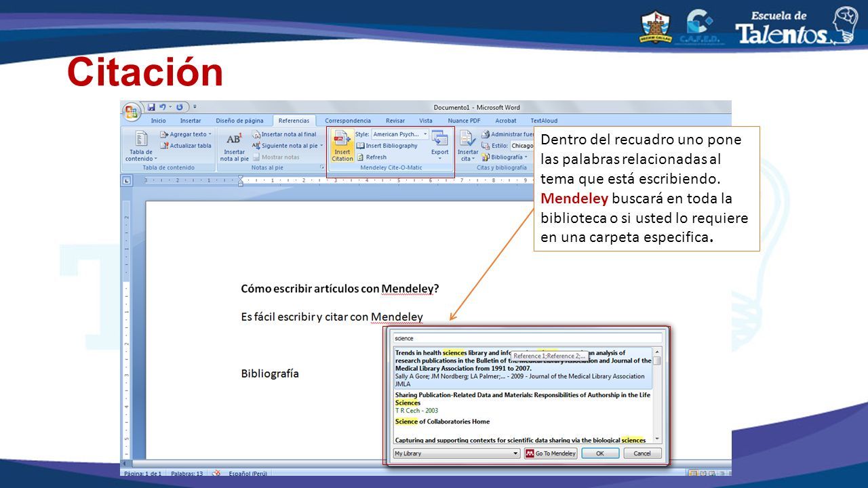Click the results list scrollbar thumb

click(x=657, y=361)
